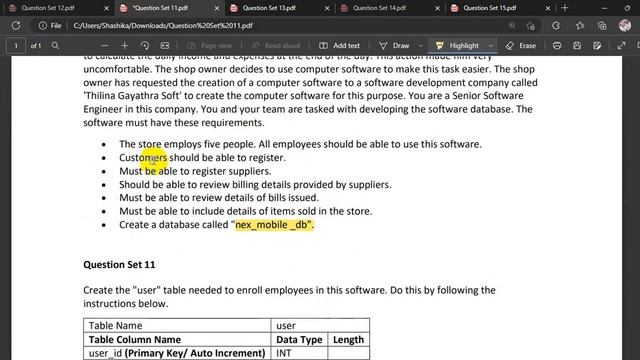Close the Question Set 13.pdf tab
This screenshot has height=360, width=640.
[x=327, y=8]
